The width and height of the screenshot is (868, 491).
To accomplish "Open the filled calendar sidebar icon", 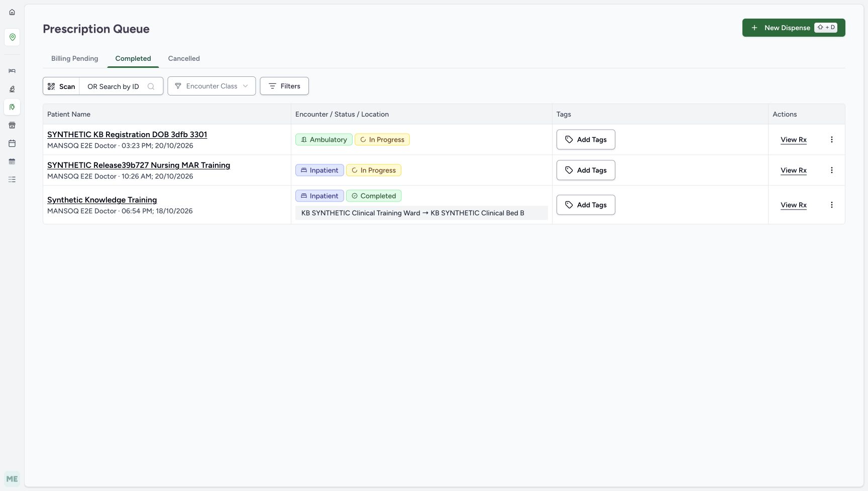I will click(x=12, y=161).
